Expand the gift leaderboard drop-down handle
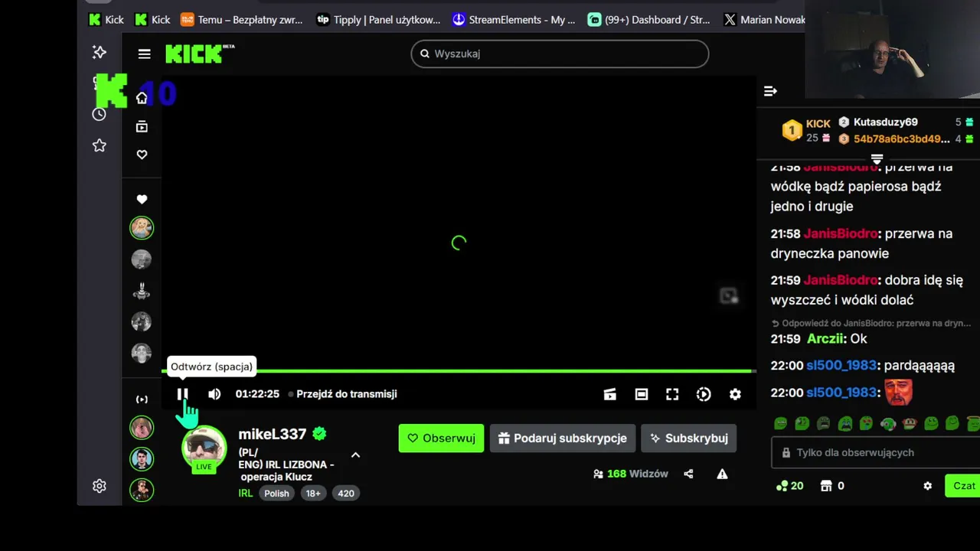This screenshot has width=980, height=551. tap(877, 159)
